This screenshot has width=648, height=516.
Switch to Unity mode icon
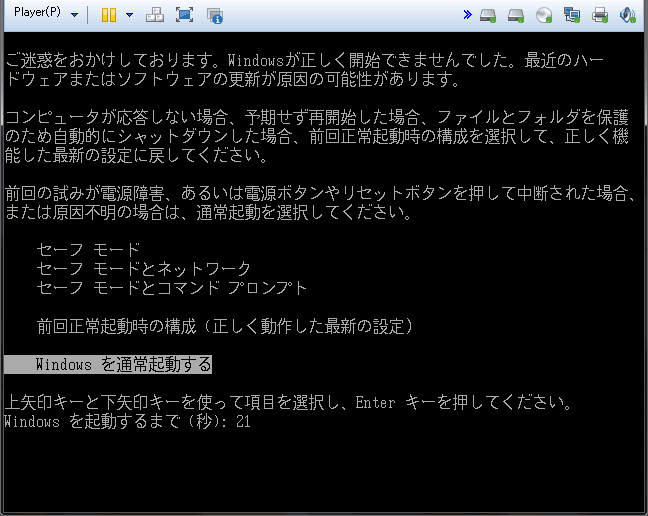[215, 16]
